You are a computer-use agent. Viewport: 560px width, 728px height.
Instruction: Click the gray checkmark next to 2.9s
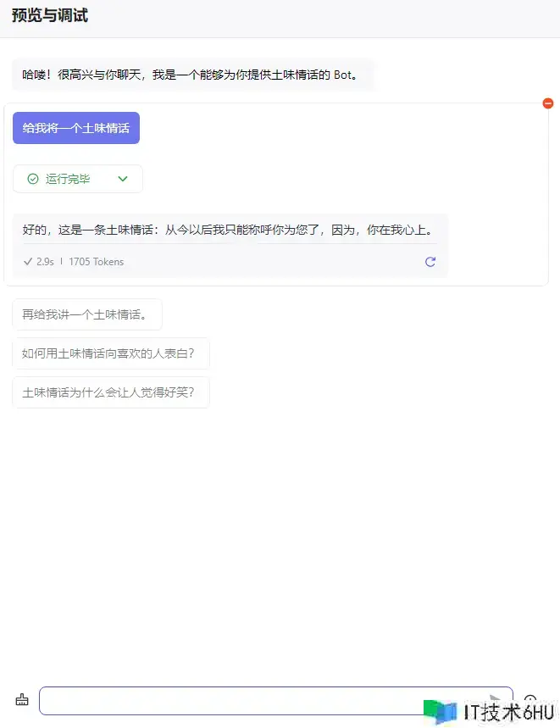pyautogui.click(x=28, y=262)
